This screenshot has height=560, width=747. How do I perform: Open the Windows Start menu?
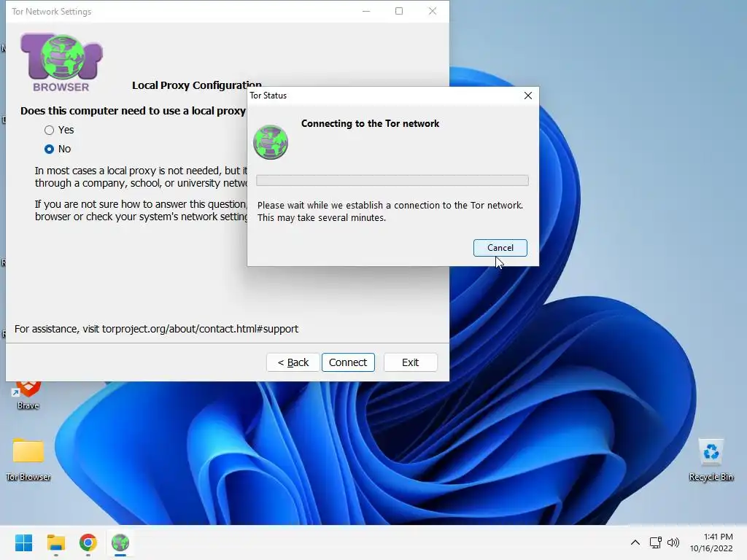[23, 542]
